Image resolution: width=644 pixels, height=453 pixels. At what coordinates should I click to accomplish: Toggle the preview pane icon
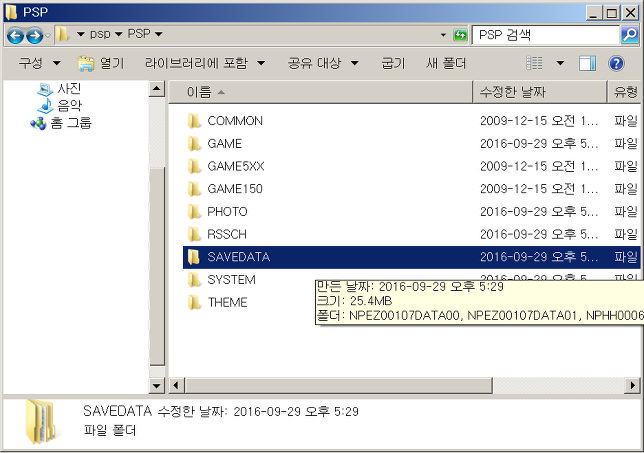tap(587, 63)
